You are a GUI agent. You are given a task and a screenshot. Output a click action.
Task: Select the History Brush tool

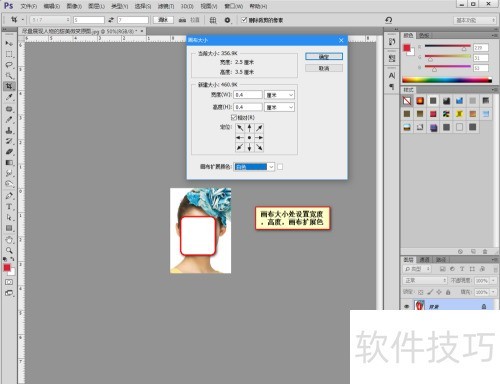[x=9, y=141]
